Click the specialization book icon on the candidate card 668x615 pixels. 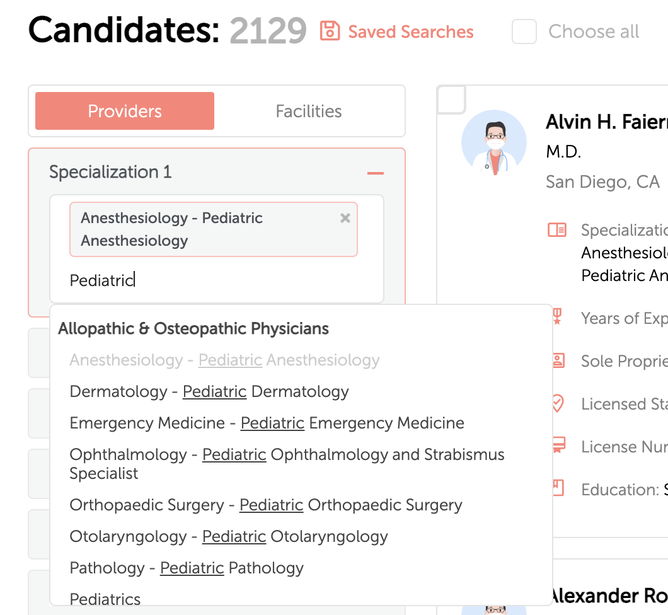(x=557, y=230)
